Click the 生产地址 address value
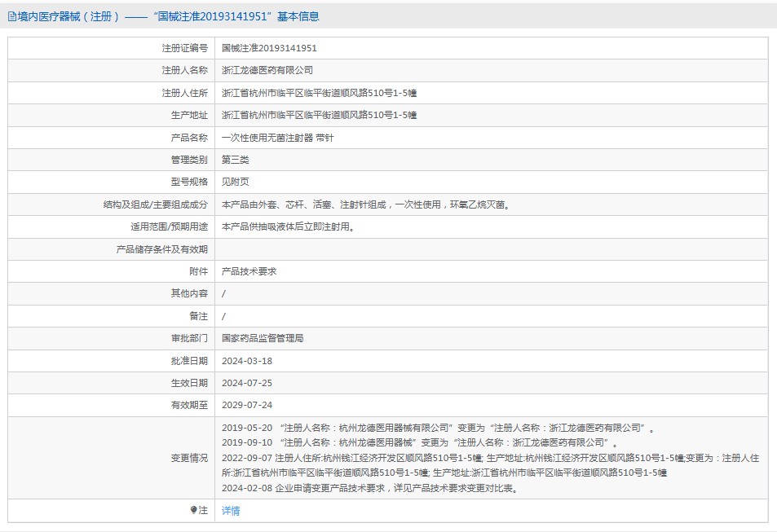 (319, 115)
